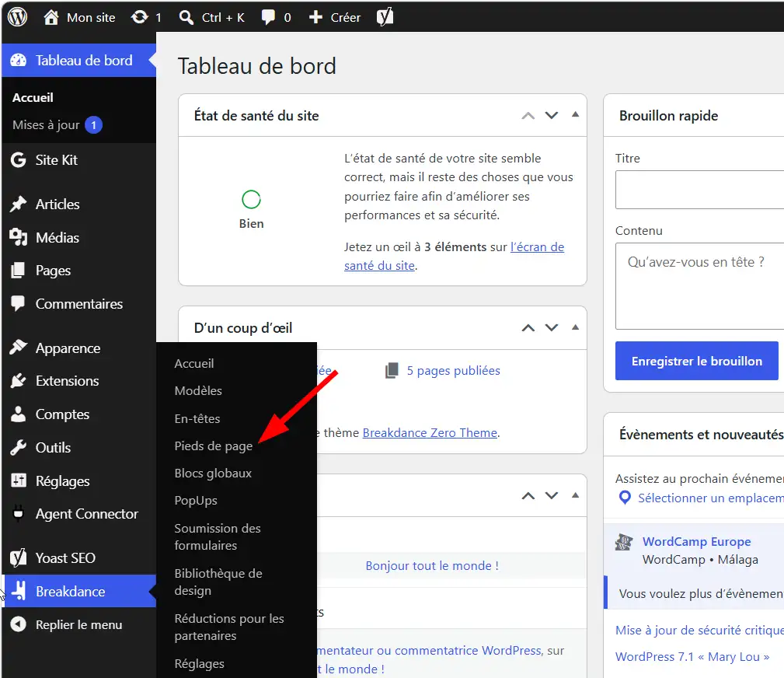Open Réductions pour les partenaires item
Image resolution: width=784 pixels, height=678 pixels.
pyautogui.click(x=229, y=627)
